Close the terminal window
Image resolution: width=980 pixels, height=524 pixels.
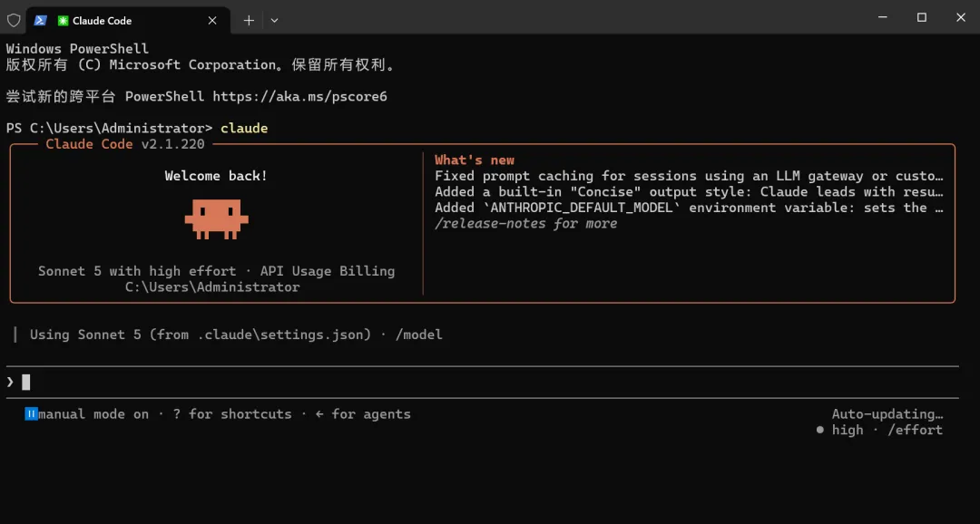[961, 17]
